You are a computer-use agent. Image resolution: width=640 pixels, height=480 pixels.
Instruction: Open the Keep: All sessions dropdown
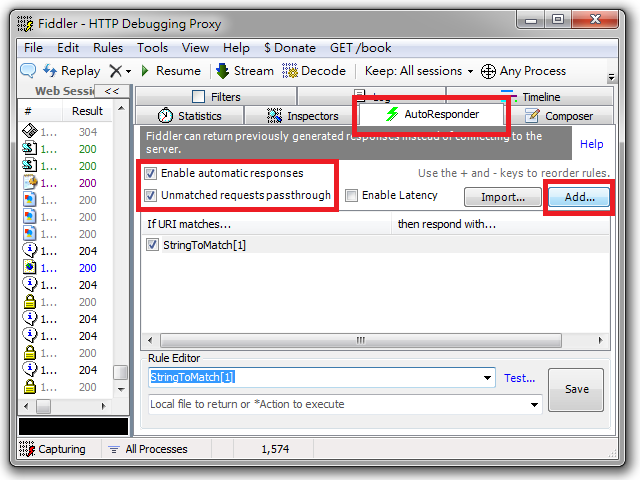(x=419, y=71)
